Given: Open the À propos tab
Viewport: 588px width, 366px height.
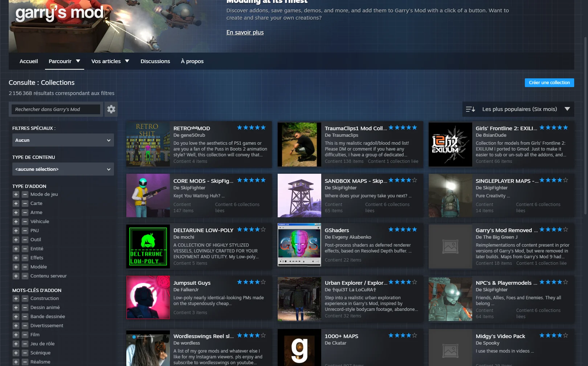Looking at the screenshot, I should coord(192,61).
